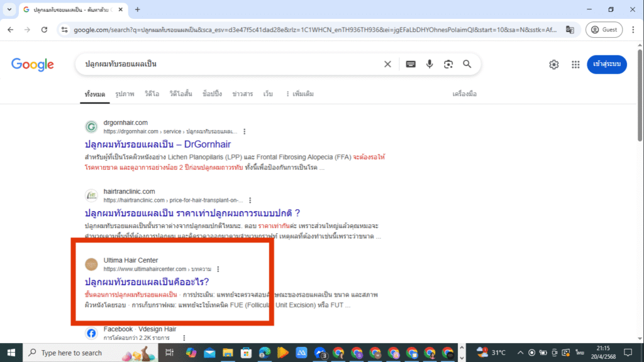Click the Google Translate icon in address bar
The height and width of the screenshot is (362, 644).
pos(569,29)
